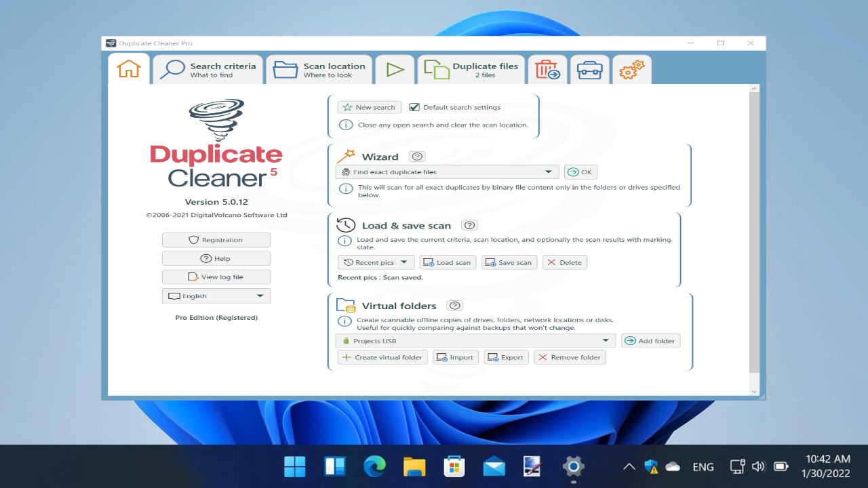
Task: Click the Save scan button
Action: 509,262
